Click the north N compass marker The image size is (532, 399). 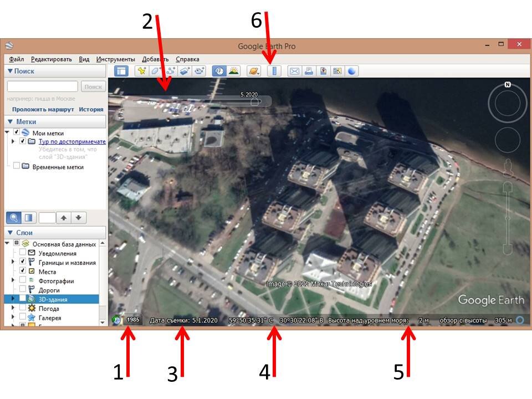[x=507, y=84]
